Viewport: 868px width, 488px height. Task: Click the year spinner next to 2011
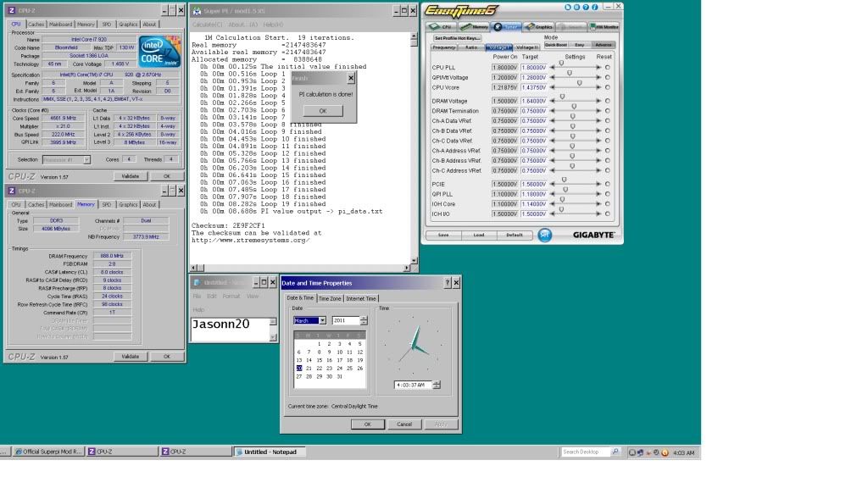tap(364, 321)
